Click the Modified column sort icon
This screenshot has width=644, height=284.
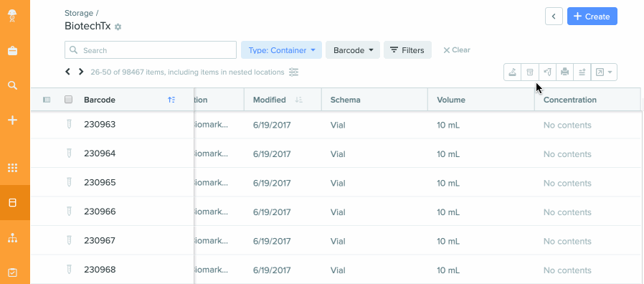tap(298, 100)
